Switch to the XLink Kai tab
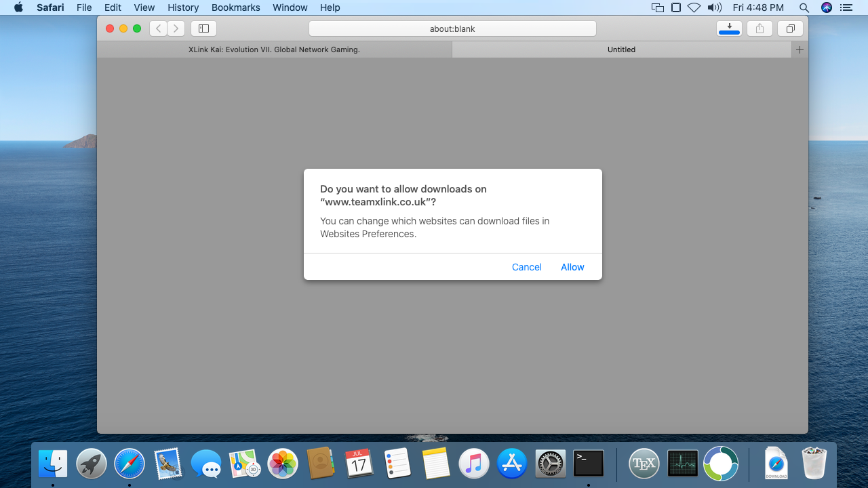 pyautogui.click(x=274, y=49)
